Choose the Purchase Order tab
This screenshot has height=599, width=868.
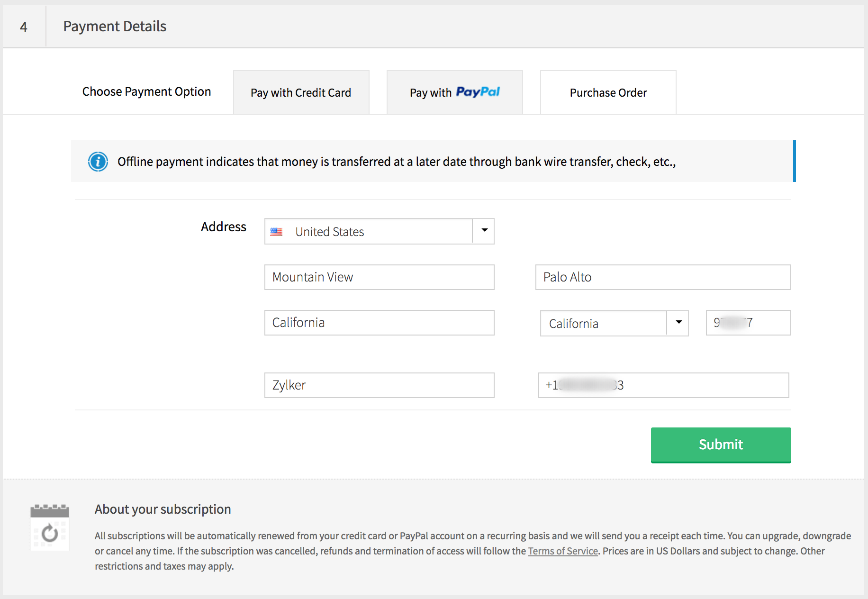[x=608, y=92]
